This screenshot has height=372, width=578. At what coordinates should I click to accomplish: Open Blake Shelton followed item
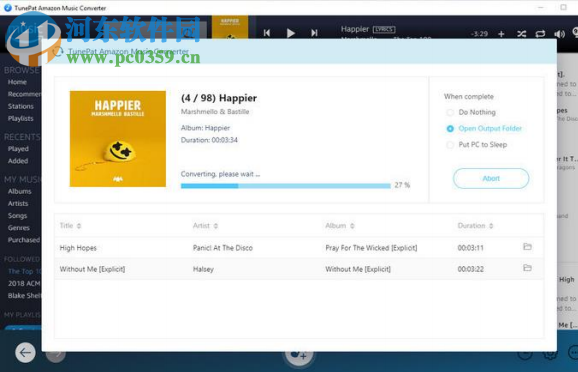pyautogui.click(x=24, y=296)
